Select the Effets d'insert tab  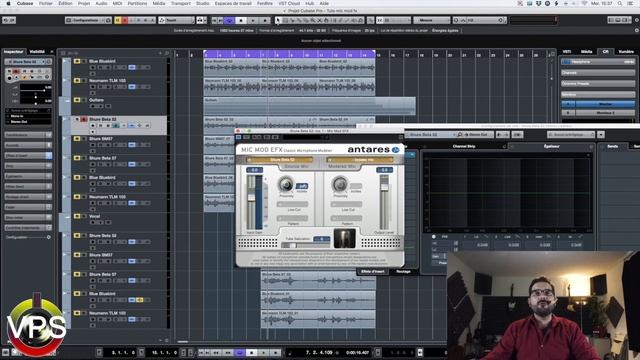pos(372,271)
